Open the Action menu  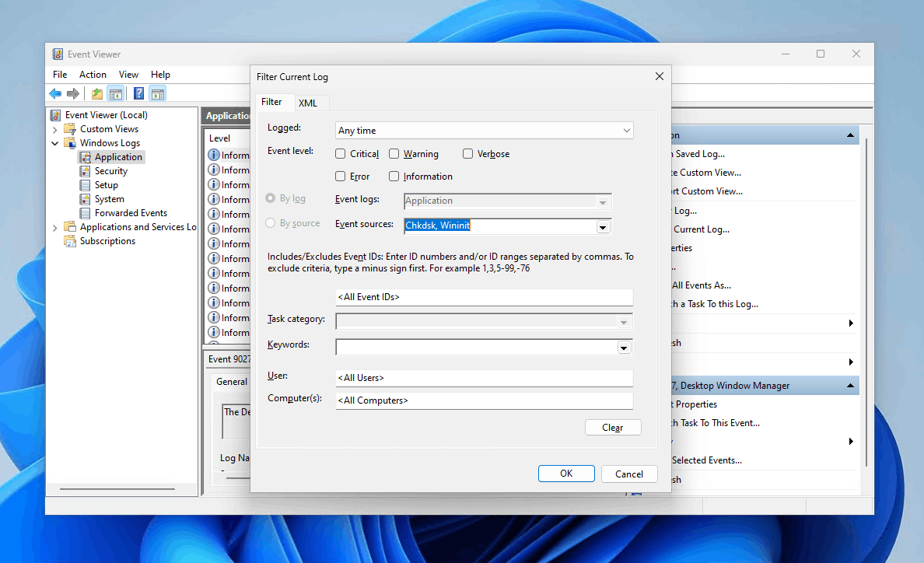coord(93,75)
